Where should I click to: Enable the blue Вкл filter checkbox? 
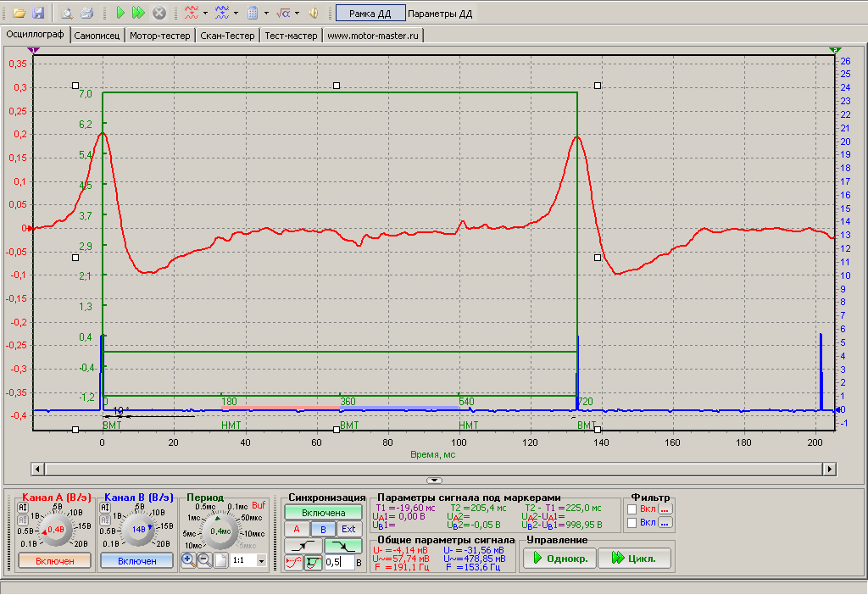[x=632, y=523]
